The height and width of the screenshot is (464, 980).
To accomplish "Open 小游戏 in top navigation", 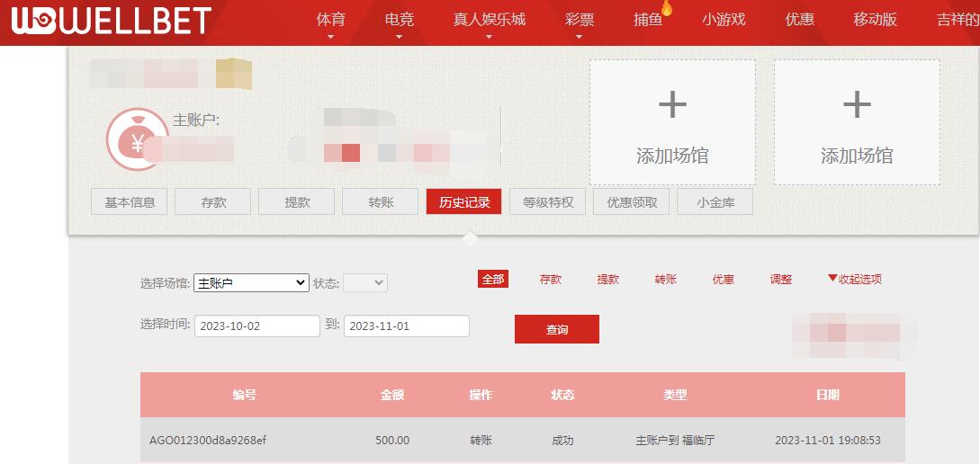I will pyautogui.click(x=724, y=20).
